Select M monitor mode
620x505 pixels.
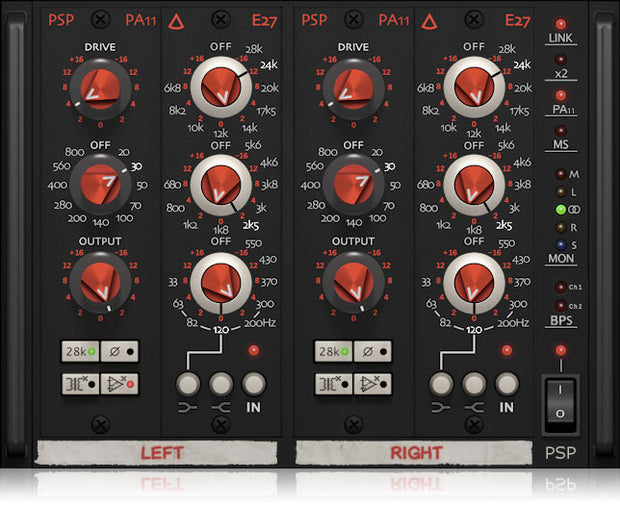pyautogui.click(x=560, y=174)
